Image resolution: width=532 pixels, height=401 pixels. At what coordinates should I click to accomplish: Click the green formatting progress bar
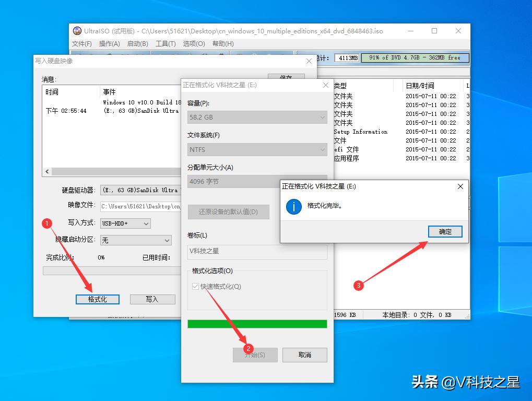point(257,323)
